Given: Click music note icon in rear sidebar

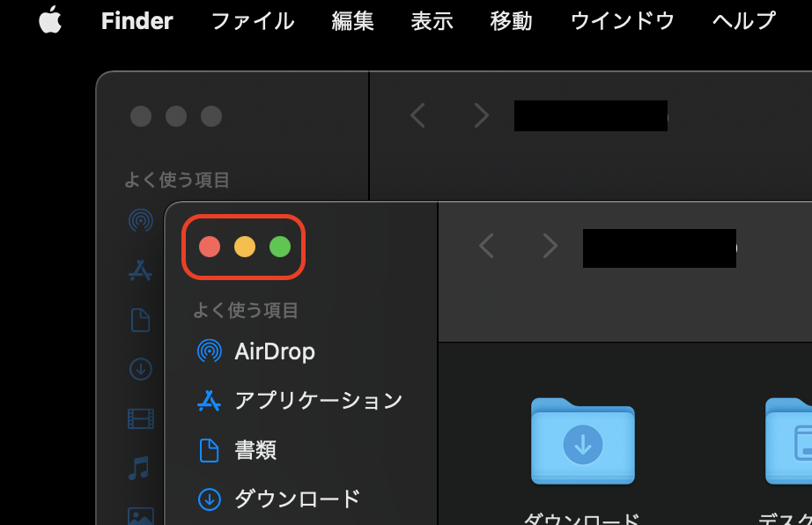Looking at the screenshot, I should coord(139,468).
